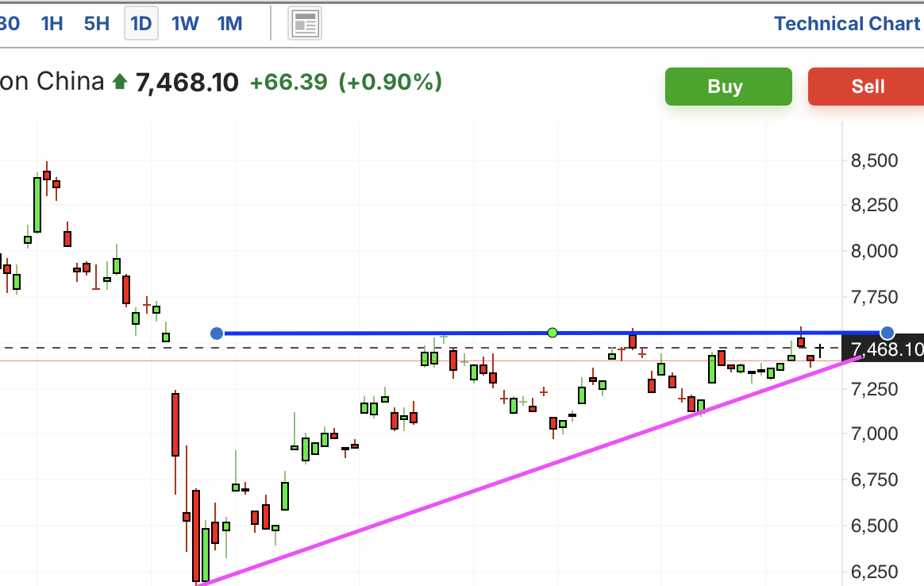Select the green midpoint handle on blue line
Image resolution: width=924 pixels, height=586 pixels.
tap(552, 333)
